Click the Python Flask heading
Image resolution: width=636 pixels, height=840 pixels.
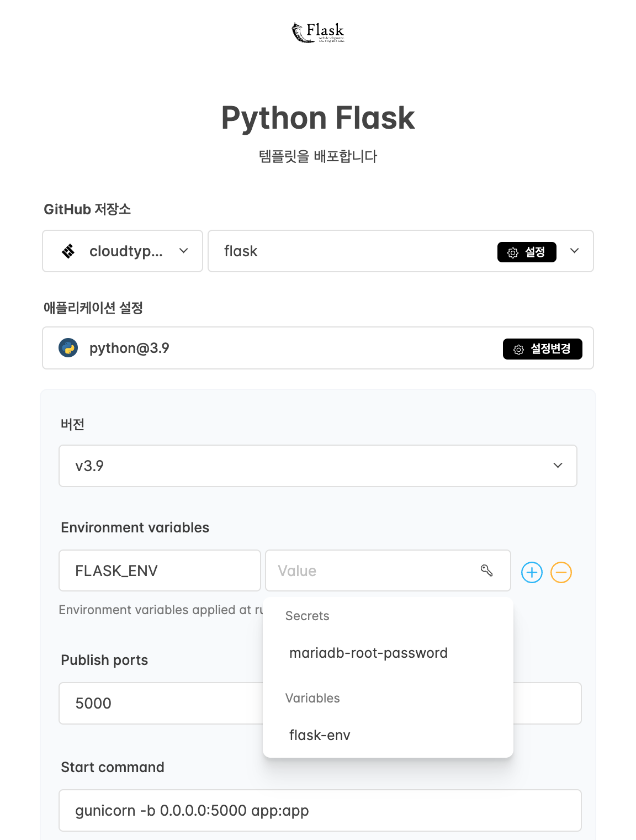click(318, 118)
